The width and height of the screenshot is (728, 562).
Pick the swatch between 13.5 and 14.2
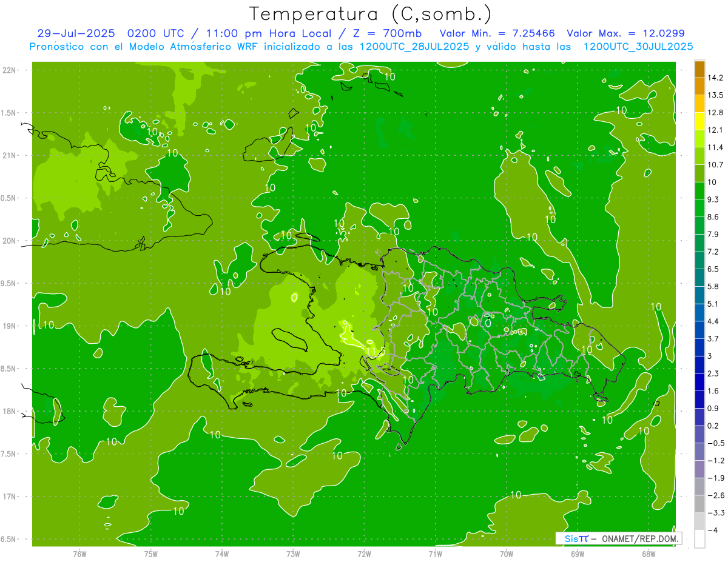[x=699, y=86]
